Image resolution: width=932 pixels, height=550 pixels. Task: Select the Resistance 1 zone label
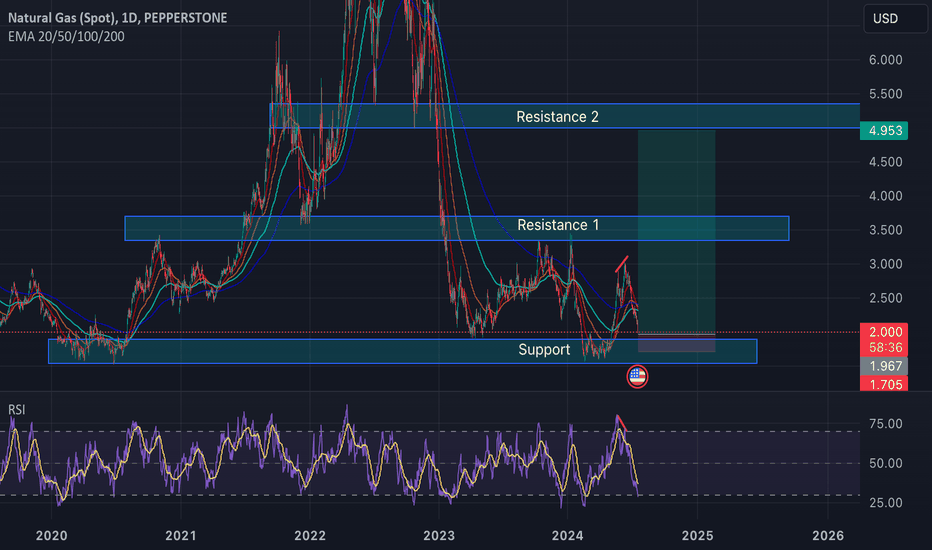pyautogui.click(x=558, y=225)
